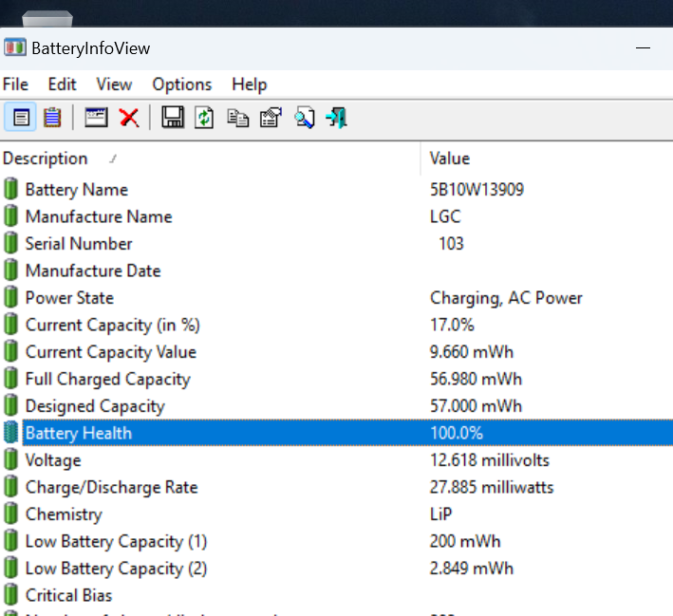Click the 12.618 millivolts value
Viewport: 673px width, 616px height.
(489, 459)
